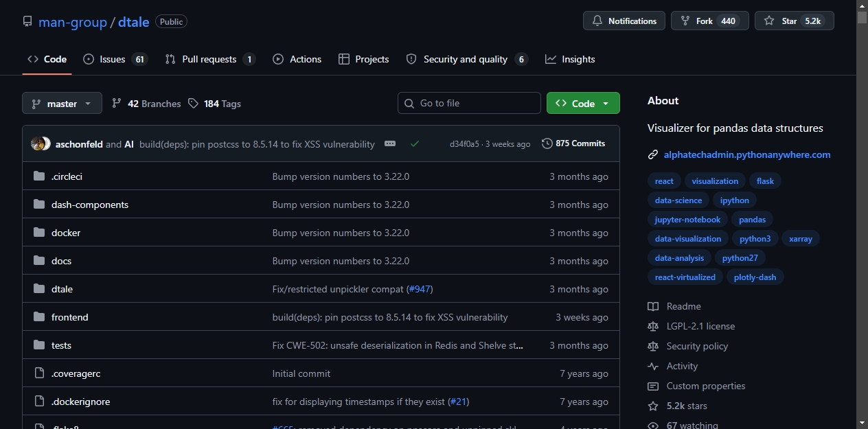Open the man-group owner link
Screen dimensions: 868x429
73,22
